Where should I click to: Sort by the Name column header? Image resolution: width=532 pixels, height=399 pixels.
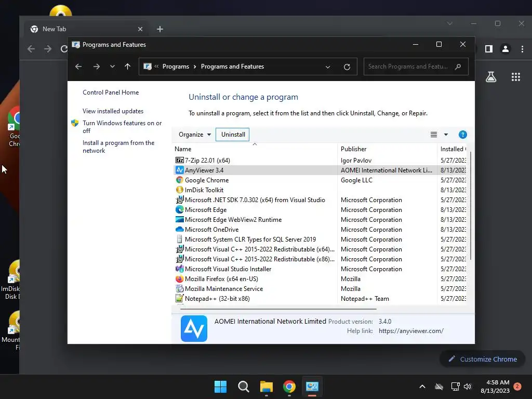tap(255, 149)
